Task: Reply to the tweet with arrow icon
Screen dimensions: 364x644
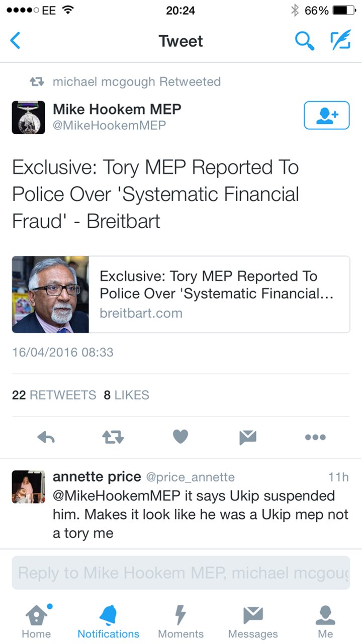Action: [46, 437]
